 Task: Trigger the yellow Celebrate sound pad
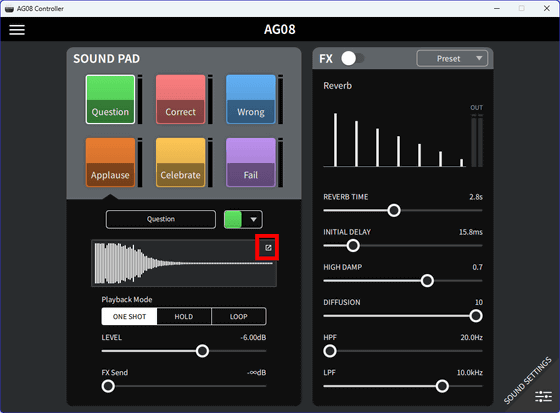coord(180,163)
